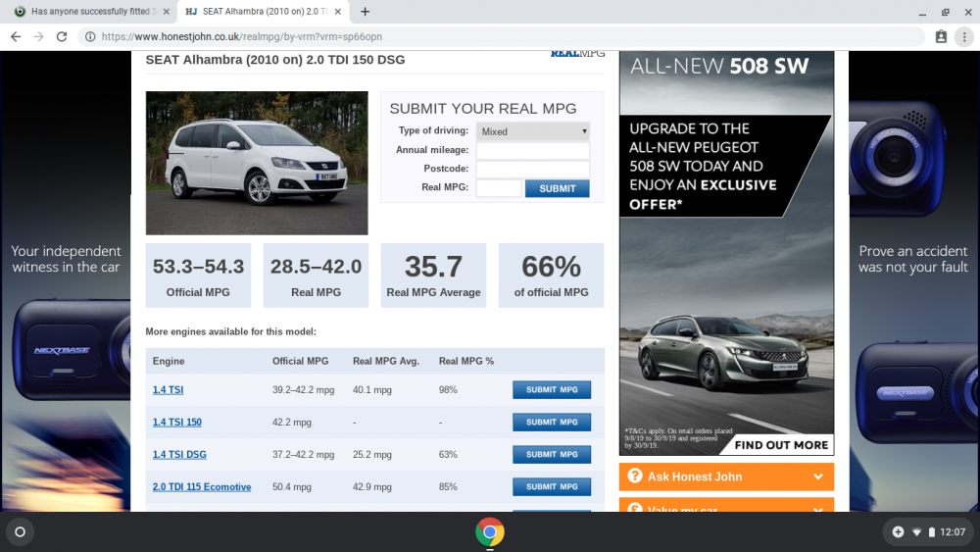Open the ChromeOS launcher circle button

pyautogui.click(x=20, y=532)
